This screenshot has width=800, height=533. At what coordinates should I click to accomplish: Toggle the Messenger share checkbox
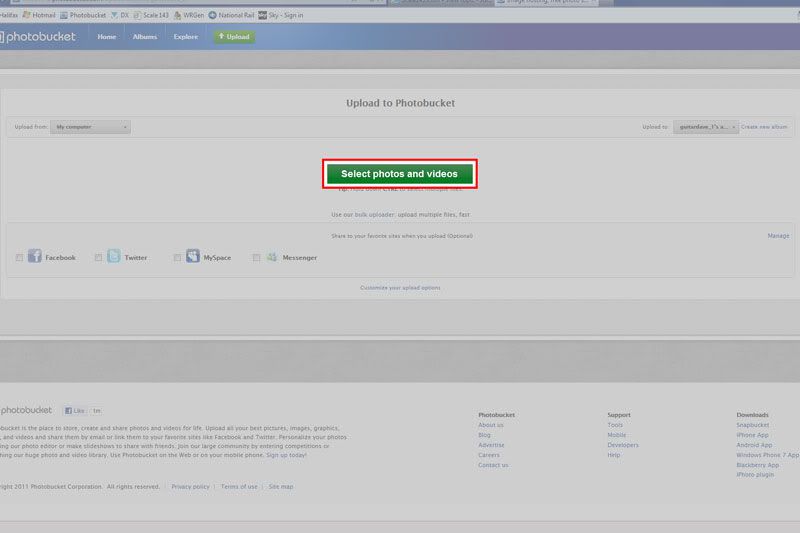click(256, 258)
